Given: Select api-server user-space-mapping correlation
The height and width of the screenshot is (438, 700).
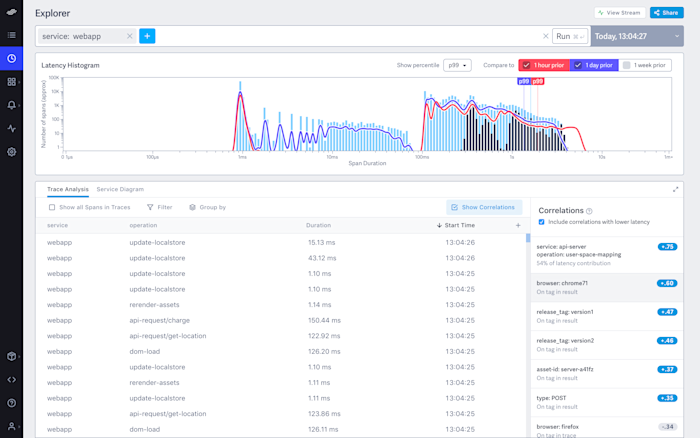Looking at the screenshot, I should click(607, 255).
